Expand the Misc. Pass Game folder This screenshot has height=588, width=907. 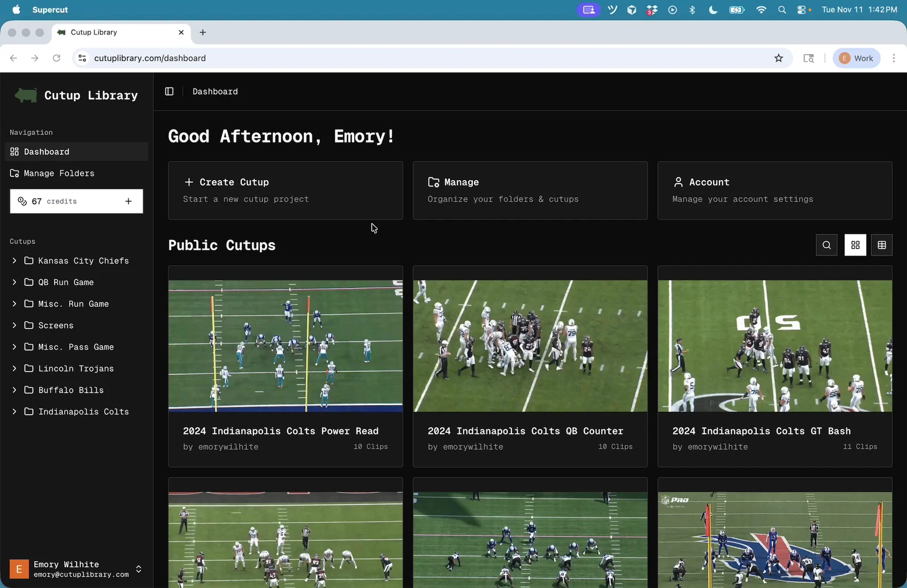tap(14, 347)
